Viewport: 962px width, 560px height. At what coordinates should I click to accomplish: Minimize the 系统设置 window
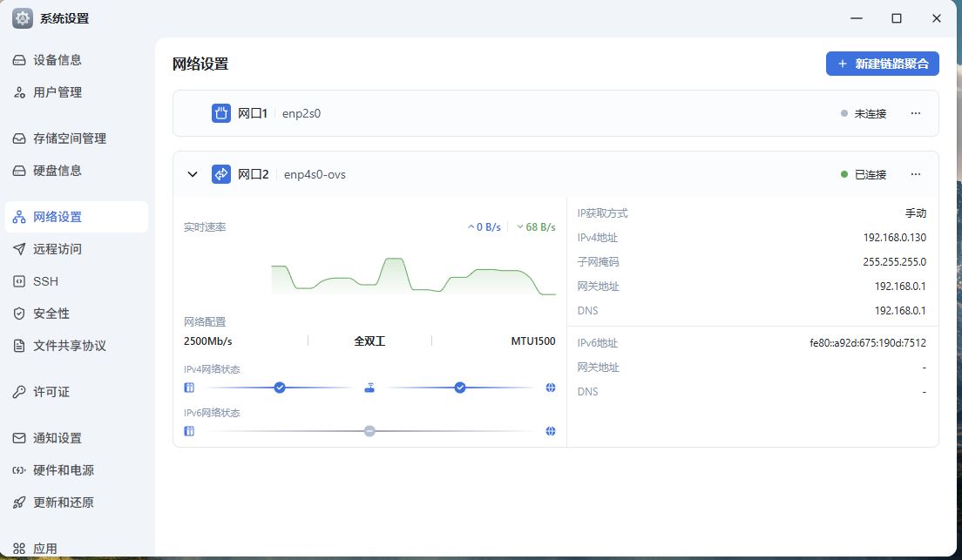[857, 18]
